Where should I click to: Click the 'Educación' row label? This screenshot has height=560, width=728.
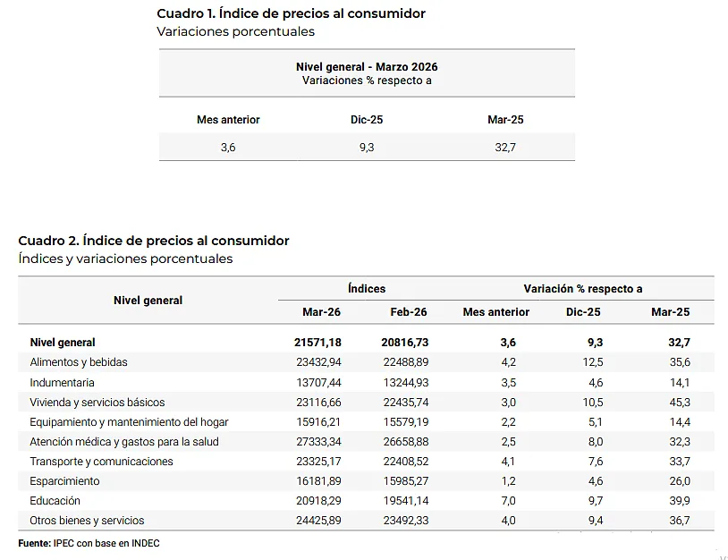click(x=55, y=501)
